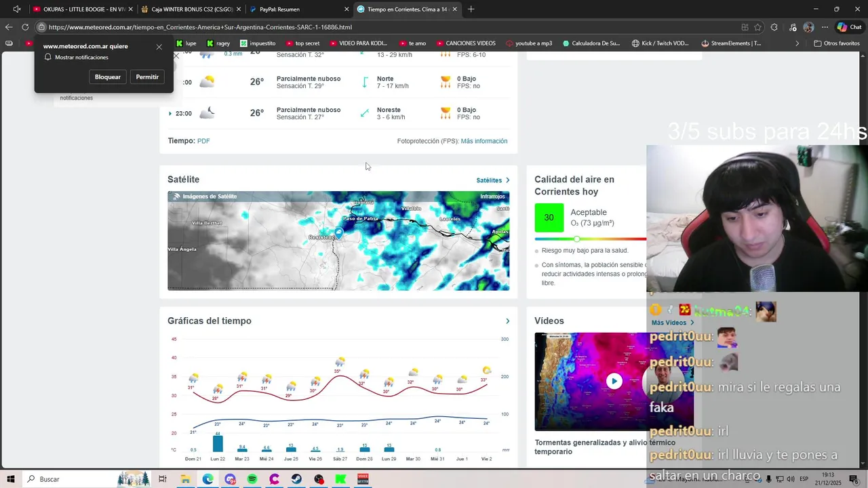Click the Resistencia location pin on map
This screenshot has height=488, width=868.
(338, 232)
